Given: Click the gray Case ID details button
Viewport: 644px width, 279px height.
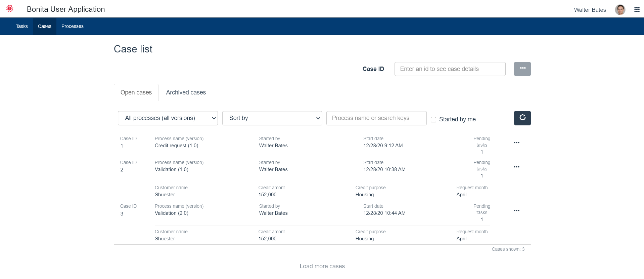Looking at the screenshot, I should (522, 69).
